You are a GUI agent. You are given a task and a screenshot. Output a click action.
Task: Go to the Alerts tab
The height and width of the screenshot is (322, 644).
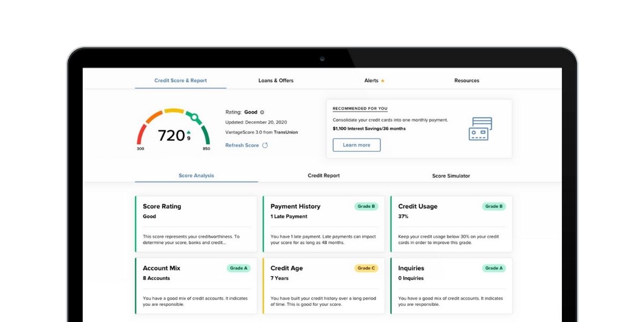371,80
